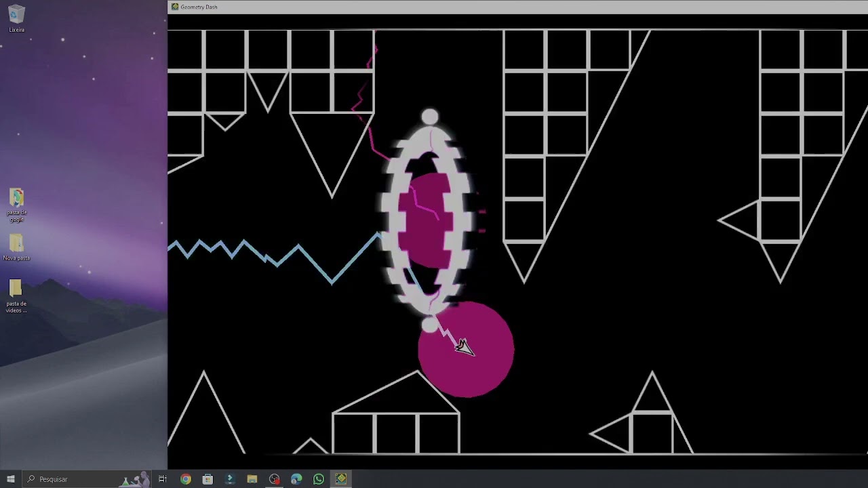Select the 'pasta de videos' desktop folder
This screenshot has height=488, width=868.
coord(16,296)
